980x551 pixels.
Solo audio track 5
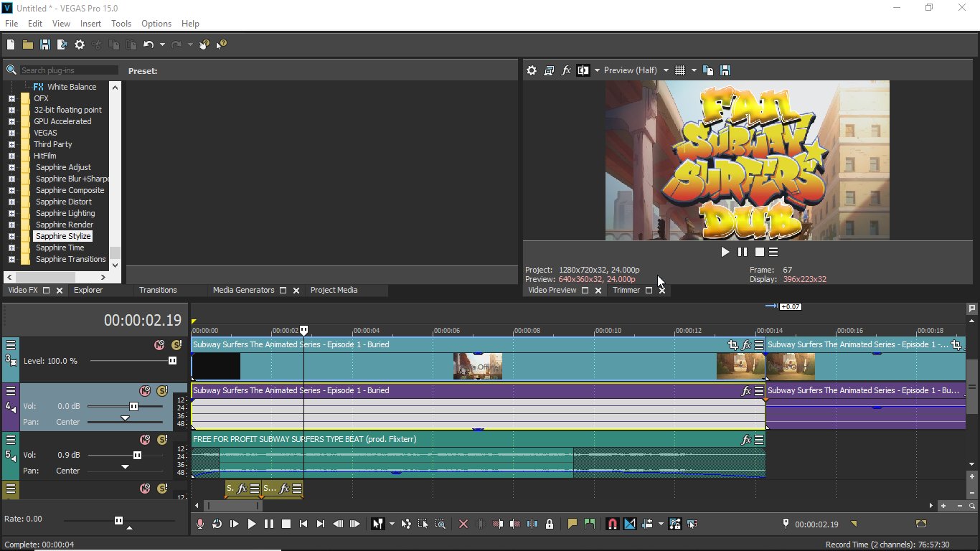[162, 440]
